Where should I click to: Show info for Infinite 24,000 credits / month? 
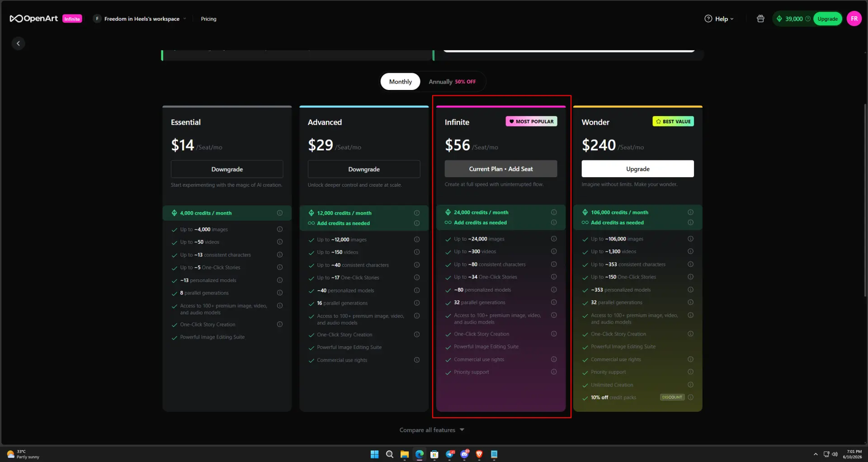554,212
